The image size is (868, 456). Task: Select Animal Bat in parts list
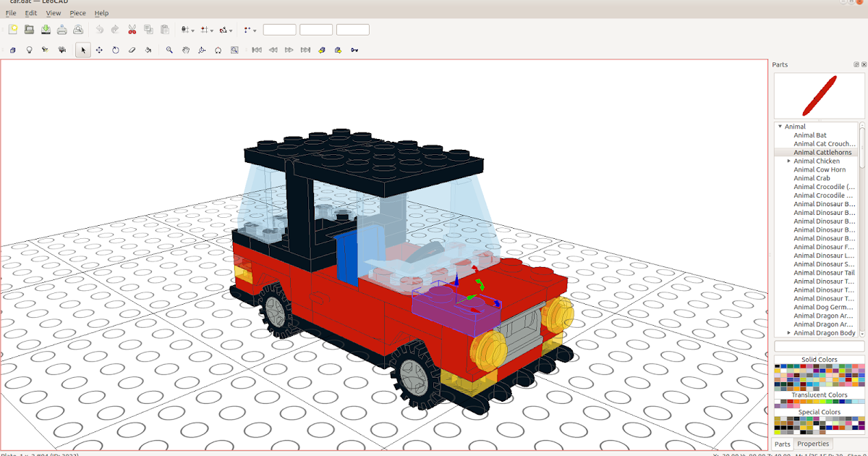point(810,135)
